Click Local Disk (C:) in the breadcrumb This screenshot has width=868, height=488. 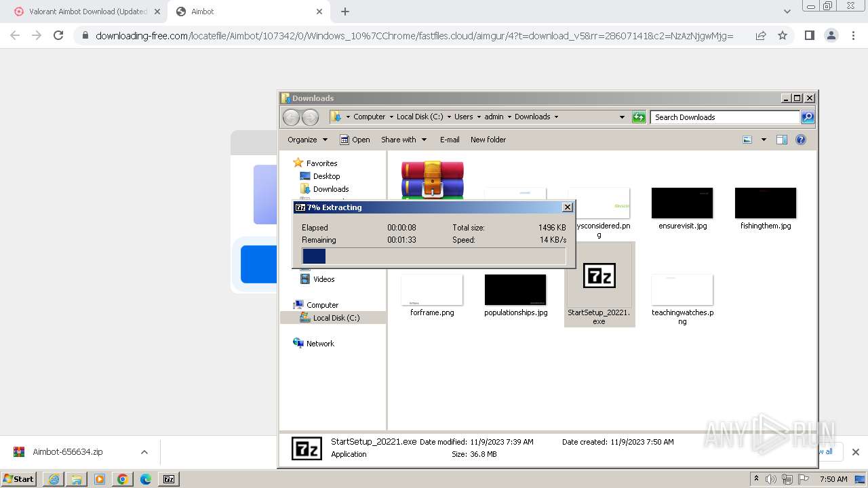[x=420, y=117]
